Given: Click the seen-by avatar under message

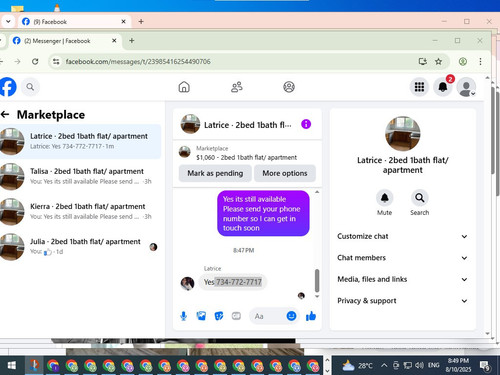Looking at the screenshot, I should click(301, 295).
